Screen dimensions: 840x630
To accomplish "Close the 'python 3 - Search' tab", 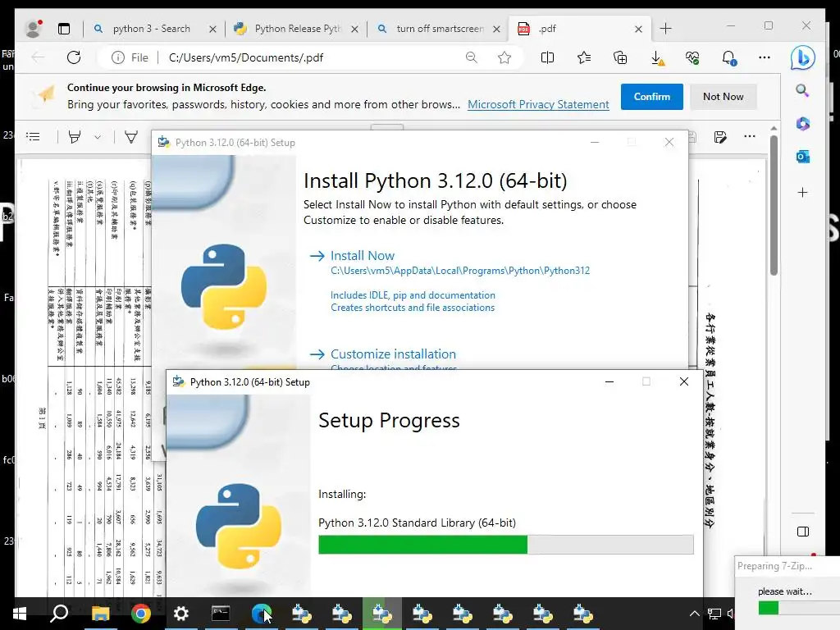I will click(212, 29).
